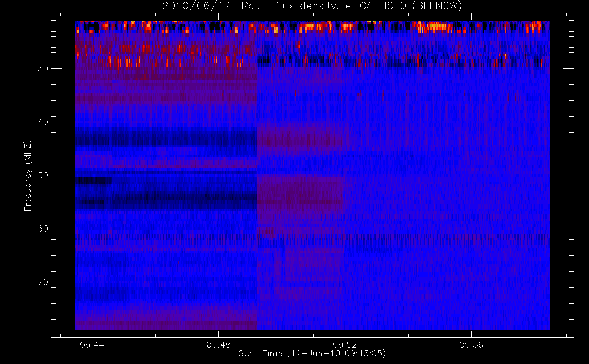Click the 'Start Time (12-Jun-10 09:43:05)' label
Screen dimensions: 589x364
click(x=312, y=353)
